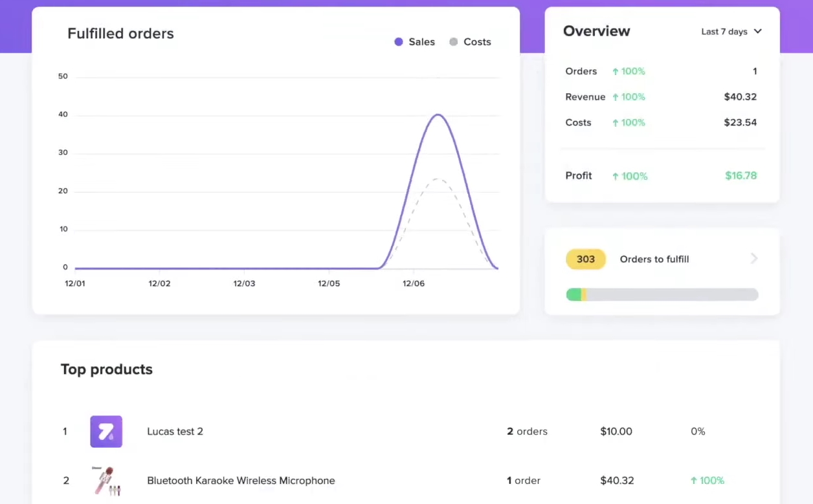813x504 pixels.
Task: Open the Last 7 days dropdown
Action: [724, 32]
